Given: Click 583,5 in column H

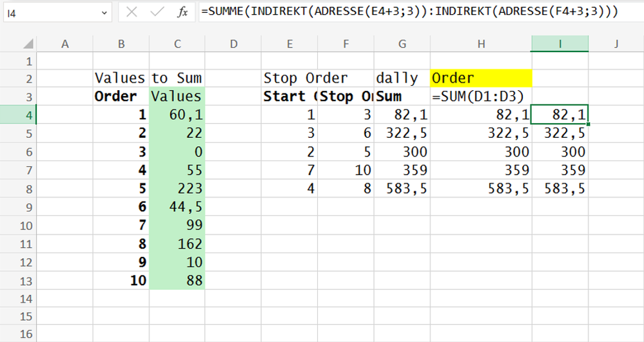Looking at the screenshot, I should pos(481,189).
